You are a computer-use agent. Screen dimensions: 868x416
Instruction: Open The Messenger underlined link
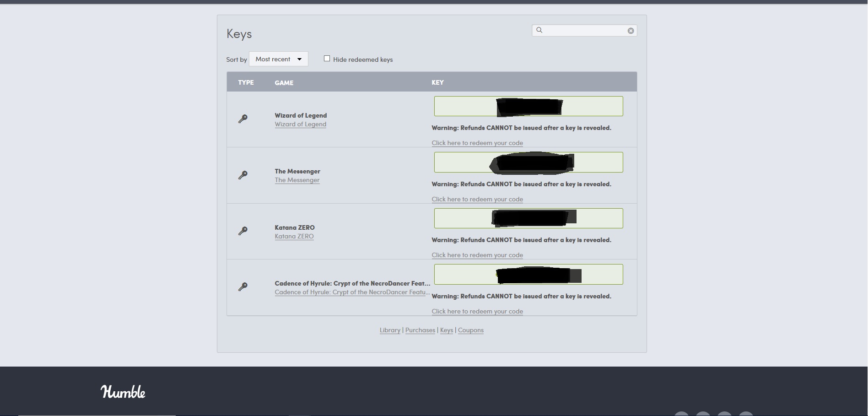(x=297, y=180)
